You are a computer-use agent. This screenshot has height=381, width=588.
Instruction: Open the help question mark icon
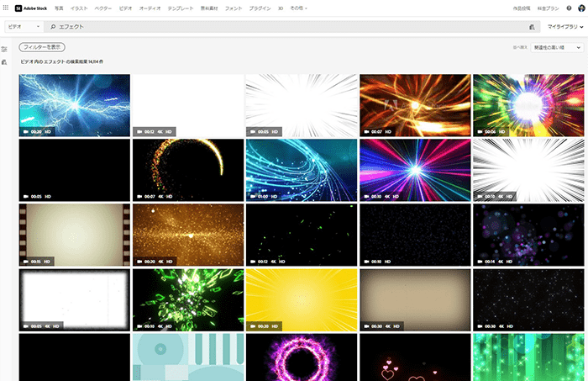tap(569, 8)
